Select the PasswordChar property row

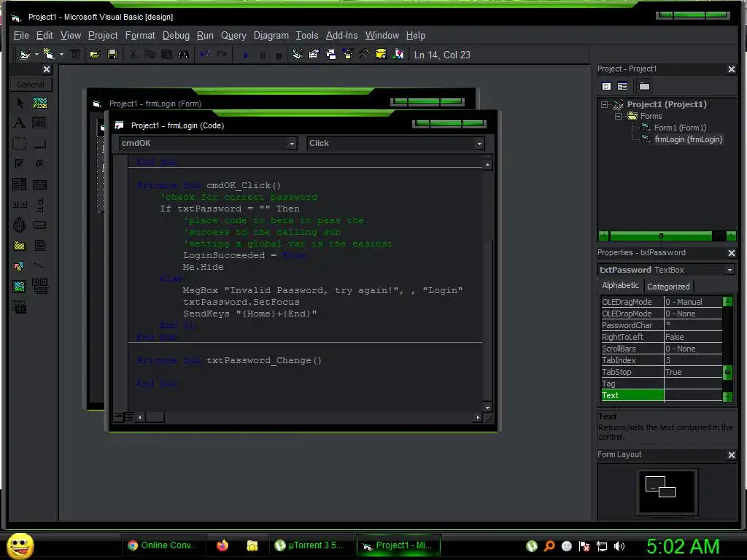tap(662, 325)
